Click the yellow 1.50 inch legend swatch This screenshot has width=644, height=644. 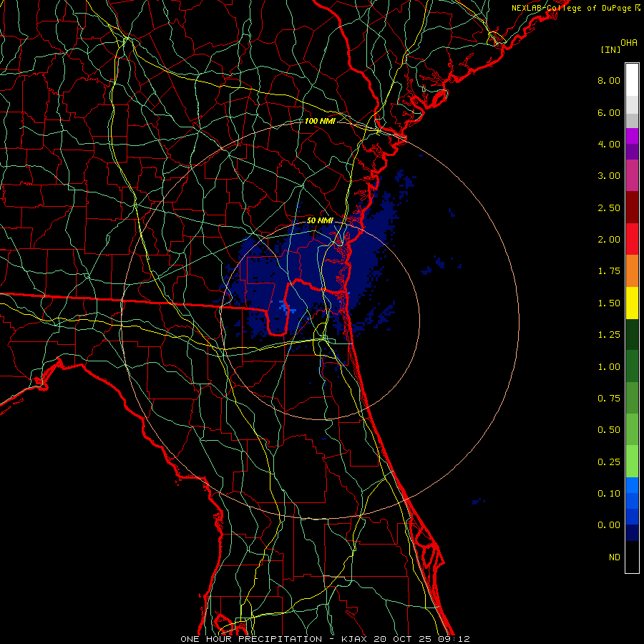pos(632,303)
